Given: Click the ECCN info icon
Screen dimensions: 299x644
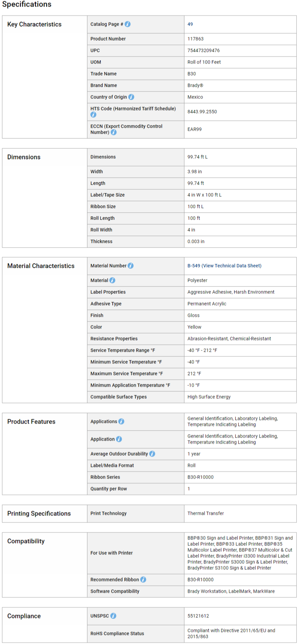Looking at the screenshot, I should click(x=114, y=132).
